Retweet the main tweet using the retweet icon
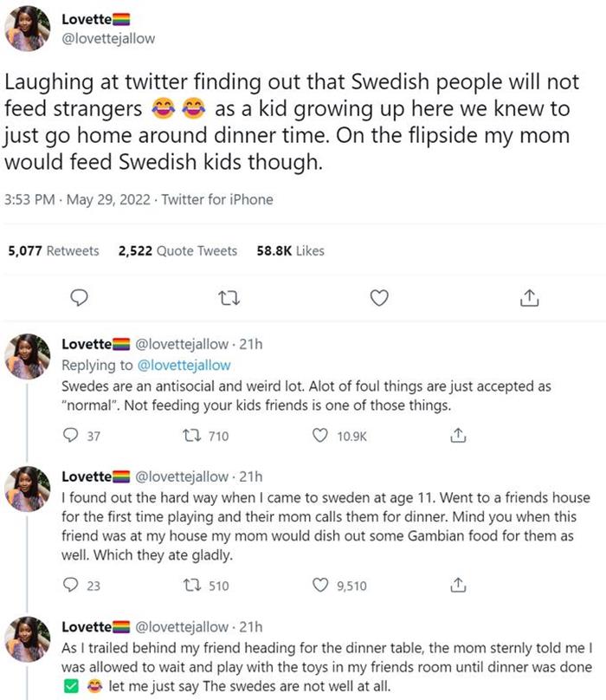 229,298
